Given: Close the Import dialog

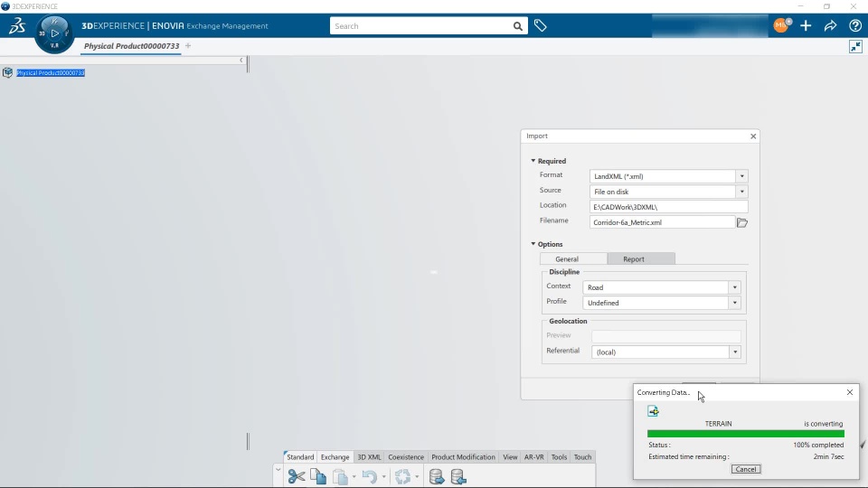Looking at the screenshot, I should pyautogui.click(x=753, y=136).
